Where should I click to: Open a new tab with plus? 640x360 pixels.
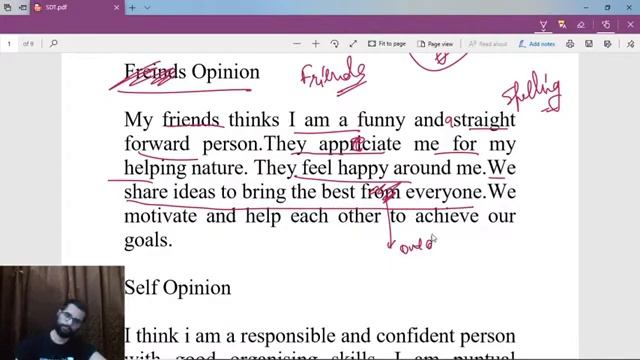click(132, 7)
